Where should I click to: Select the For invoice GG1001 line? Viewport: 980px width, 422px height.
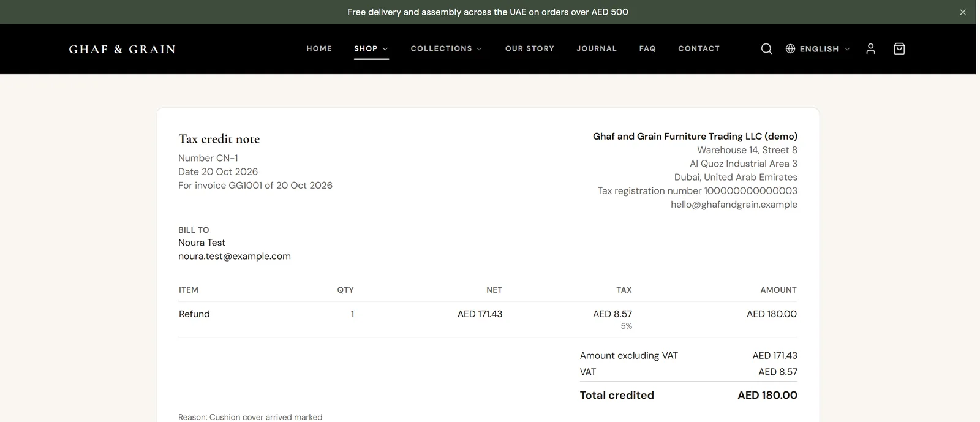[255, 185]
